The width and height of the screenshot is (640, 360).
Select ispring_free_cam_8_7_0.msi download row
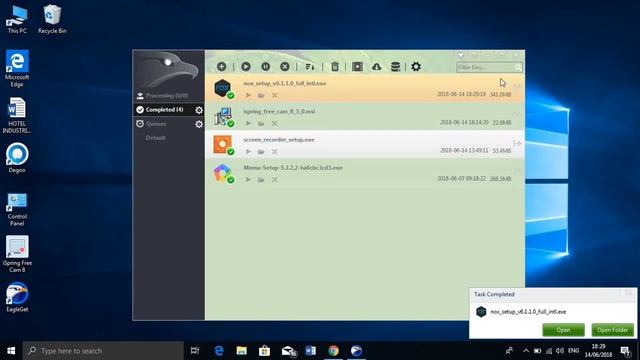tap(364, 116)
